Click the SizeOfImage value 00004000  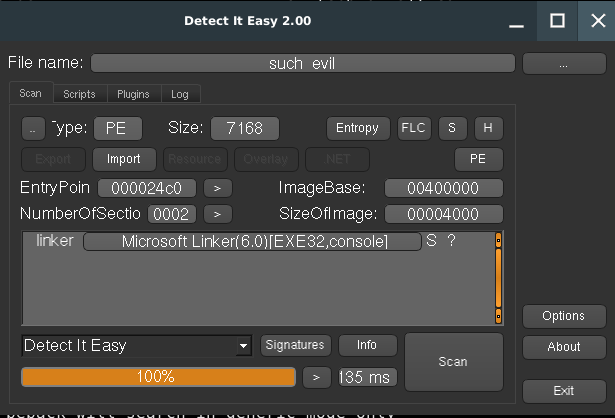pos(444,214)
